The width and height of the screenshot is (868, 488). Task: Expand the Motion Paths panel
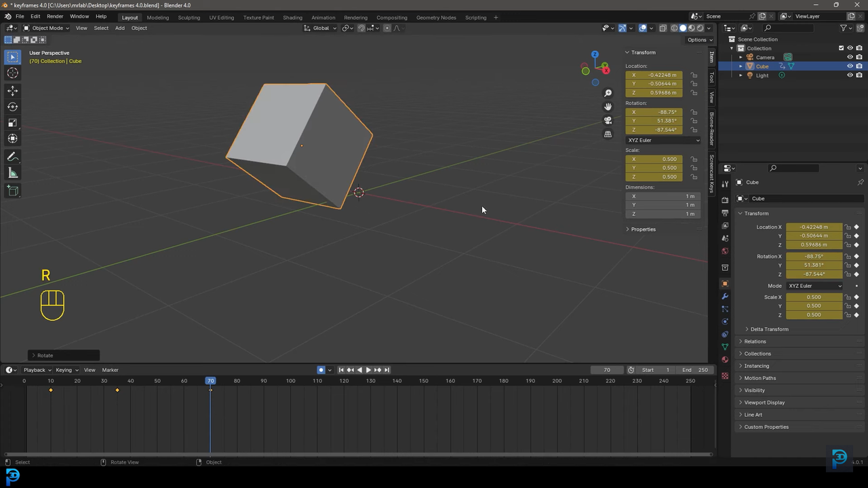759,378
